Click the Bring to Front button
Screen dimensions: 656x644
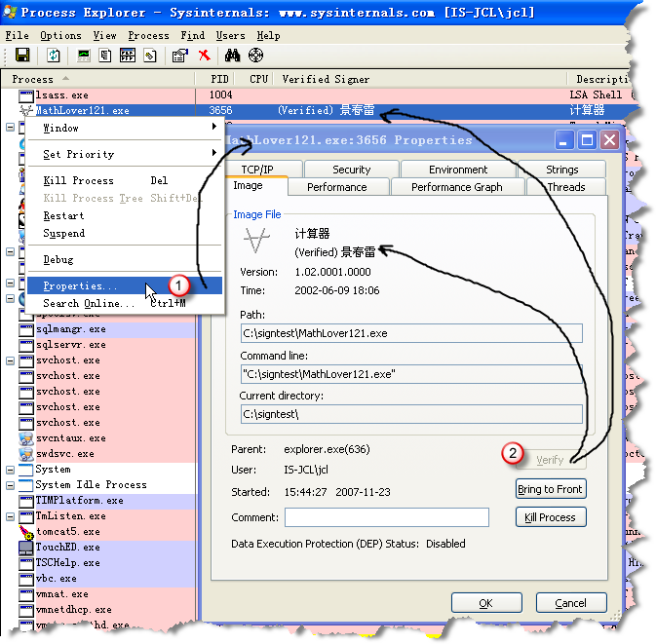pyautogui.click(x=551, y=489)
